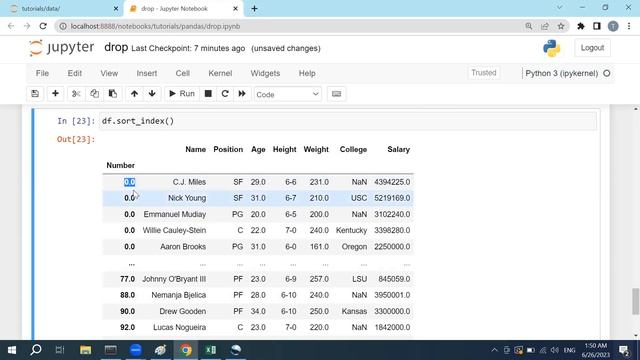Screen dimensions: 640x360
Task: Open Excel from the taskbar
Action: coord(211,350)
